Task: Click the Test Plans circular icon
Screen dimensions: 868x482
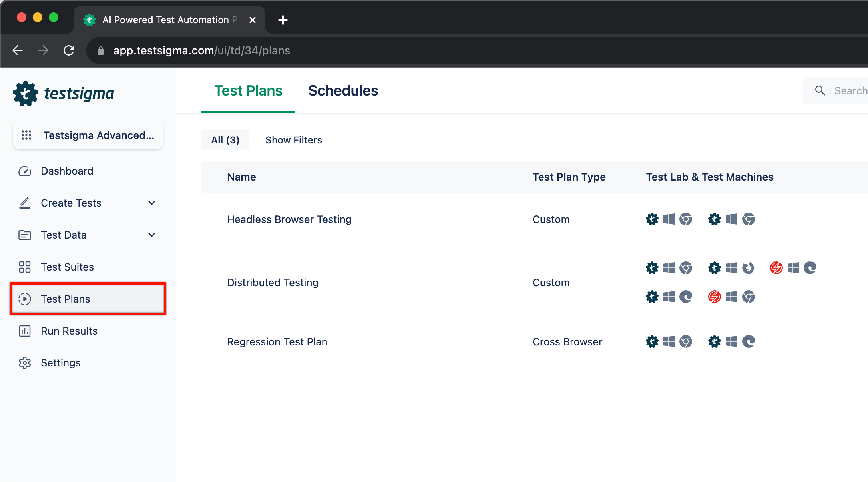Action: pos(24,299)
